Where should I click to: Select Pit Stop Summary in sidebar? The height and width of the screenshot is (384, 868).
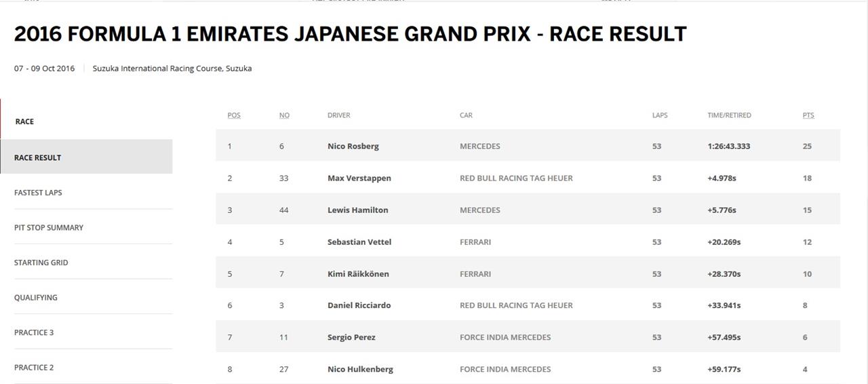(x=49, y=227)
